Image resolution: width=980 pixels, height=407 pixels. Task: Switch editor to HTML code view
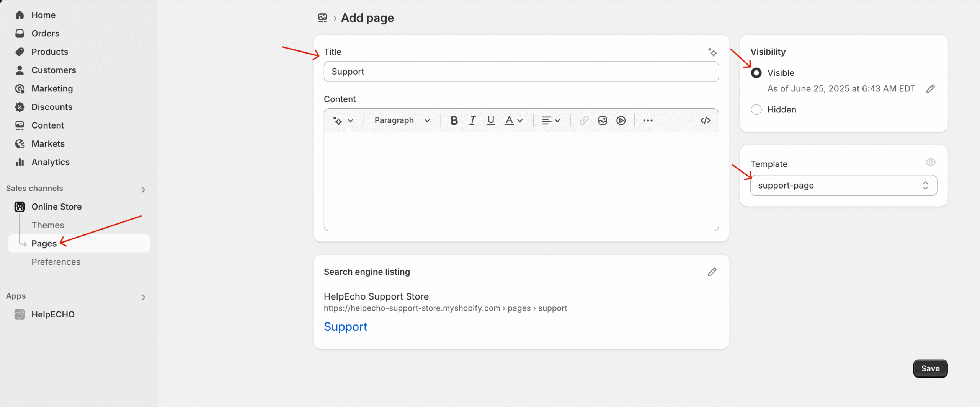point(705,120)
